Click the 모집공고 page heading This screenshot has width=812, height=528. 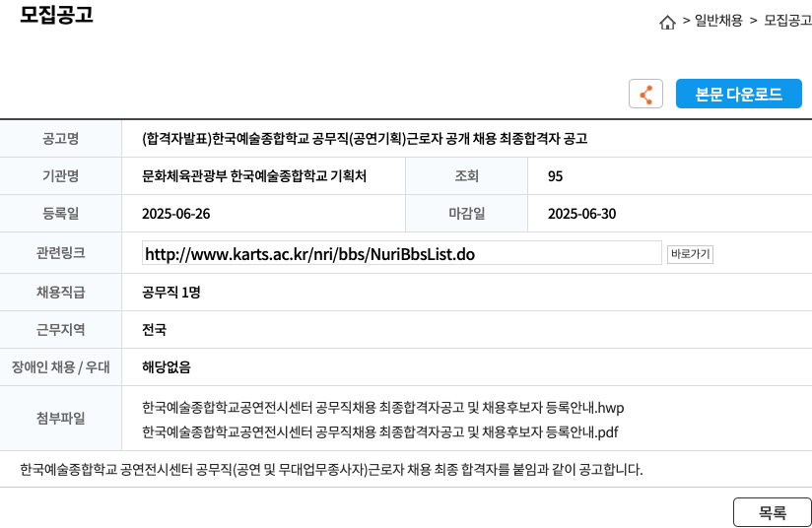[x=56, y=15]
